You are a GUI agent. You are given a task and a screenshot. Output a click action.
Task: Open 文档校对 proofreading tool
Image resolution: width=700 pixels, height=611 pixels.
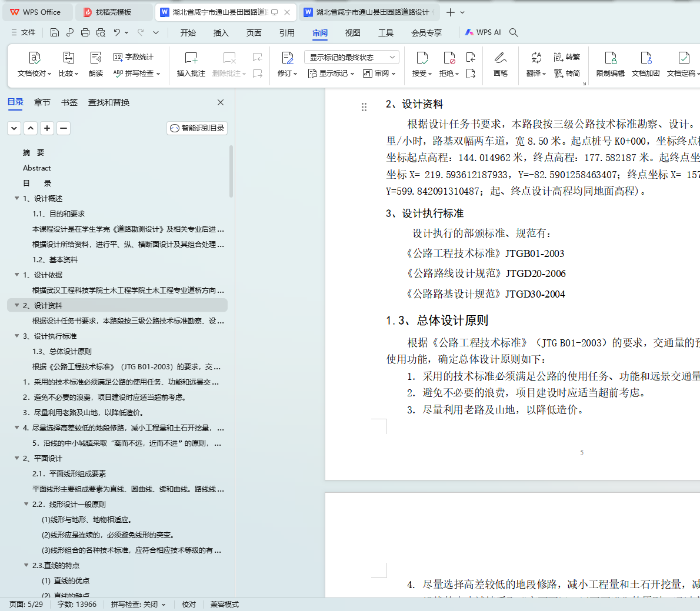coord(34,64)
